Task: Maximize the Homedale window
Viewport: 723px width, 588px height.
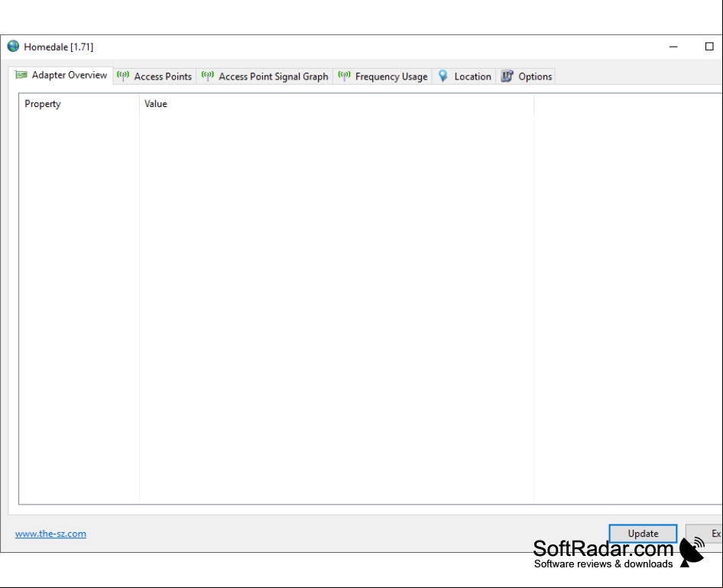Action: [709, 47]
